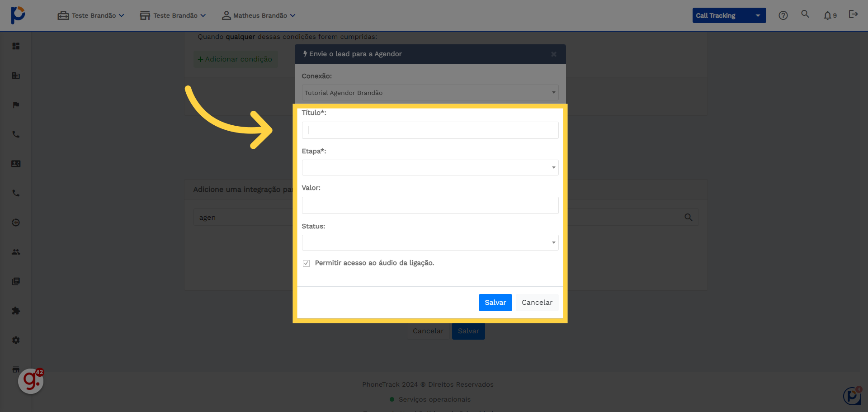The image size is (868, 412).
Task: Expand the Matheus Brandão user menu
Action: click(x=259, y=15)
